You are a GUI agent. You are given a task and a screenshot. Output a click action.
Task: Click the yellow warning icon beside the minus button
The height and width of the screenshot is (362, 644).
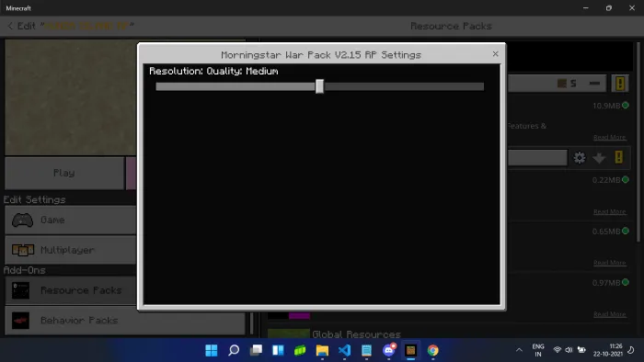point(620,84)
